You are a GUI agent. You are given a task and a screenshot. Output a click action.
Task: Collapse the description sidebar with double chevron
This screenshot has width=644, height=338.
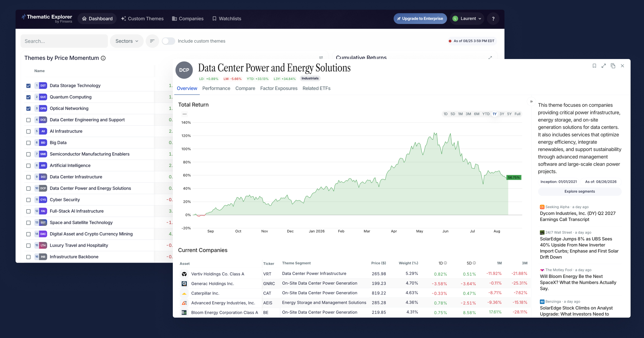(x=531, y=101)
